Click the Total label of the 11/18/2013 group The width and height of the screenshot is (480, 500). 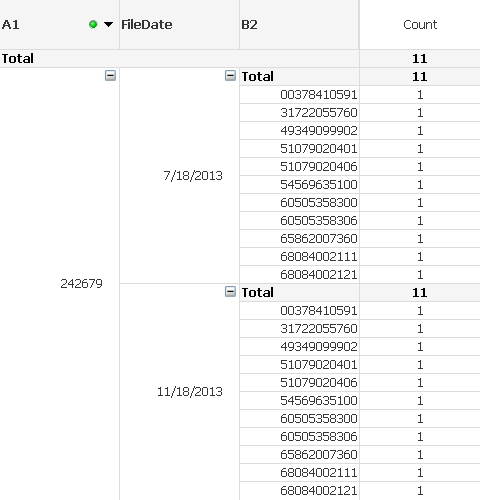click(258, 293)
